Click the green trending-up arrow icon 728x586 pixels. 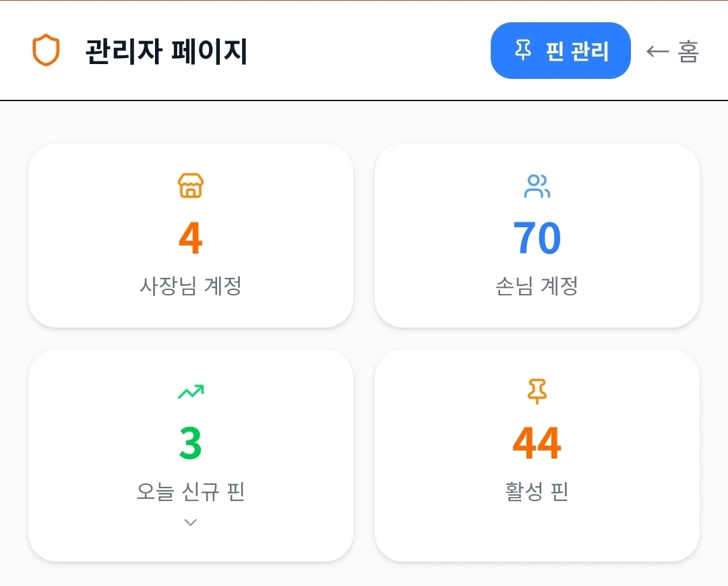pyautogui.click(x=191, y=392)
